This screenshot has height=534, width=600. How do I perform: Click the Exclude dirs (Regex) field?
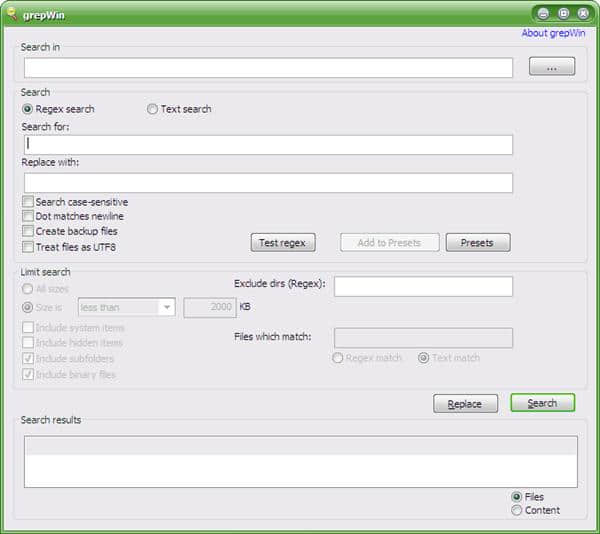(423, 287)
